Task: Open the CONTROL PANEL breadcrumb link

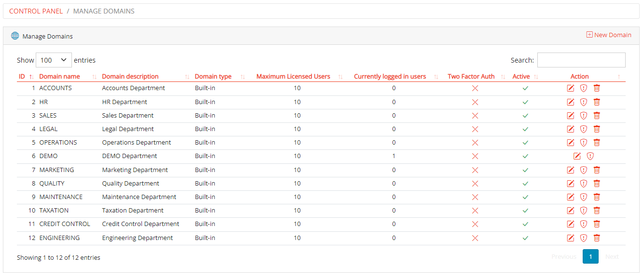Action: tap(36, 11)
